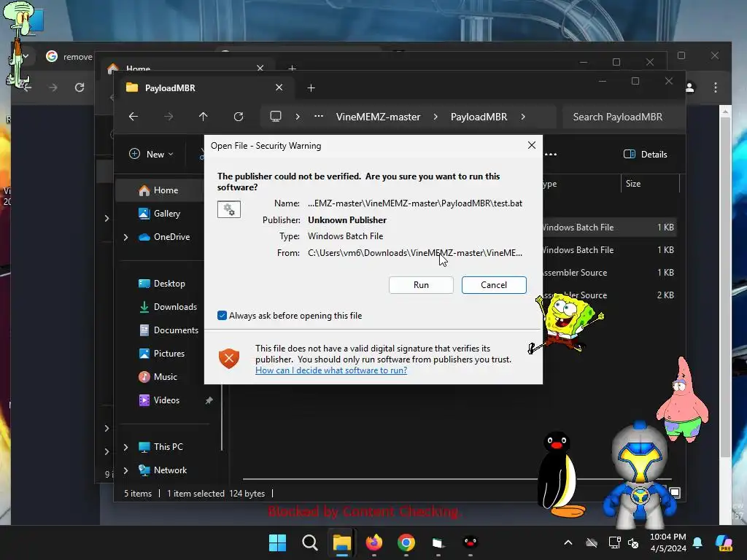Close the Security Warning dialog

point(532,145)
